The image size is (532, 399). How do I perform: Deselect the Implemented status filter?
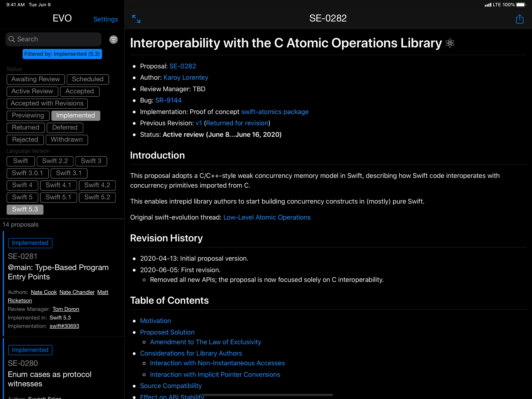(76, 115)
